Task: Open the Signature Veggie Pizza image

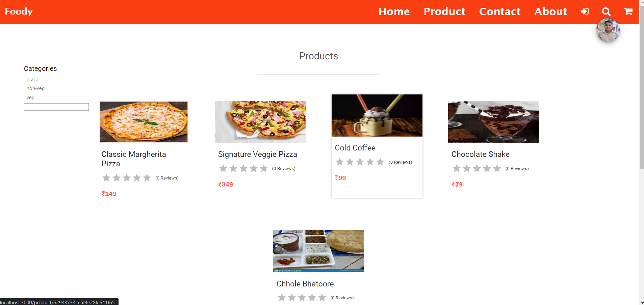Action: point(260,122)
